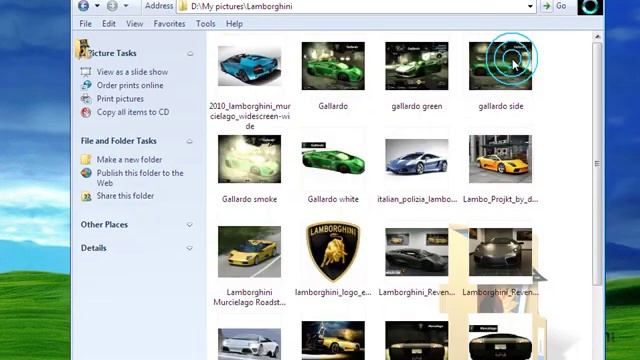640x360 pixels.
Task: Select the Gallardo smoke image thumbnail
Action: [249, 159]
